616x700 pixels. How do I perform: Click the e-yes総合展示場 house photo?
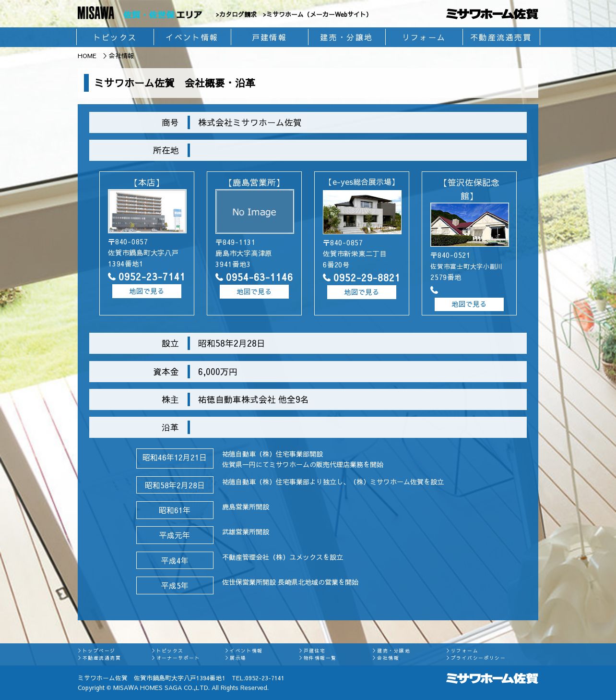click(x=362, y=212)
